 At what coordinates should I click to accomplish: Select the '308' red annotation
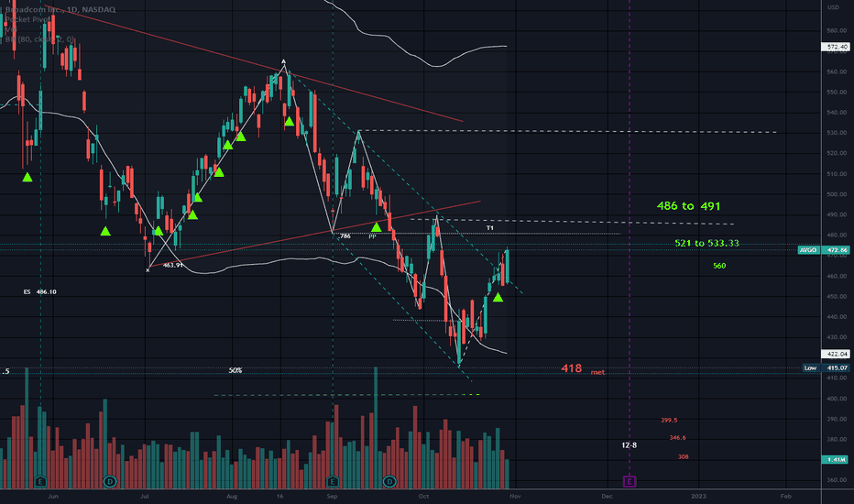pos(683,456)
